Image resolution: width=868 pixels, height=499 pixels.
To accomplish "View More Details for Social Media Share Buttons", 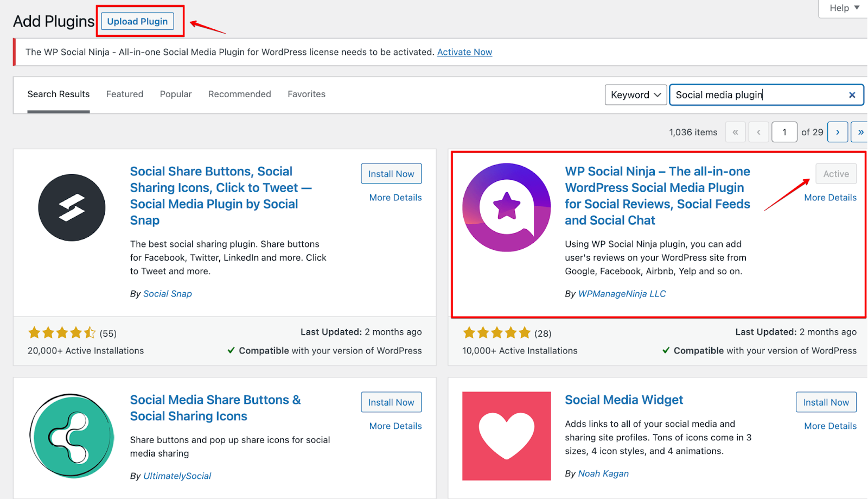I will coord(395,426).
